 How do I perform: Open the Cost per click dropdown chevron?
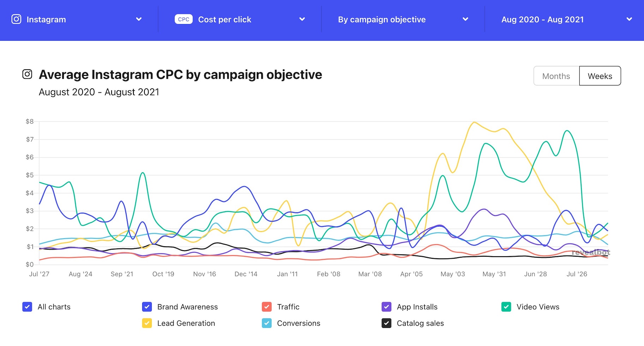[302, 19]
